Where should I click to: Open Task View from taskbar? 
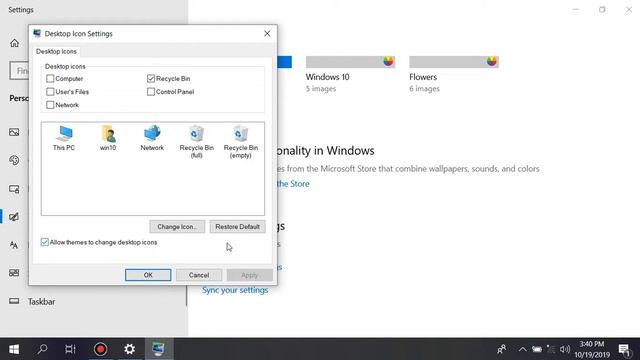71,349
